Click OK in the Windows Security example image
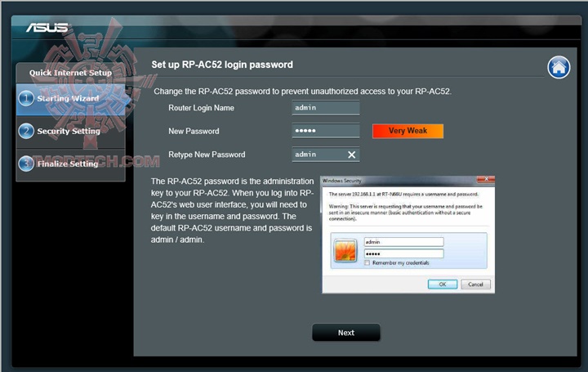The width and height of the screenshot is (588, 372). 443,285
